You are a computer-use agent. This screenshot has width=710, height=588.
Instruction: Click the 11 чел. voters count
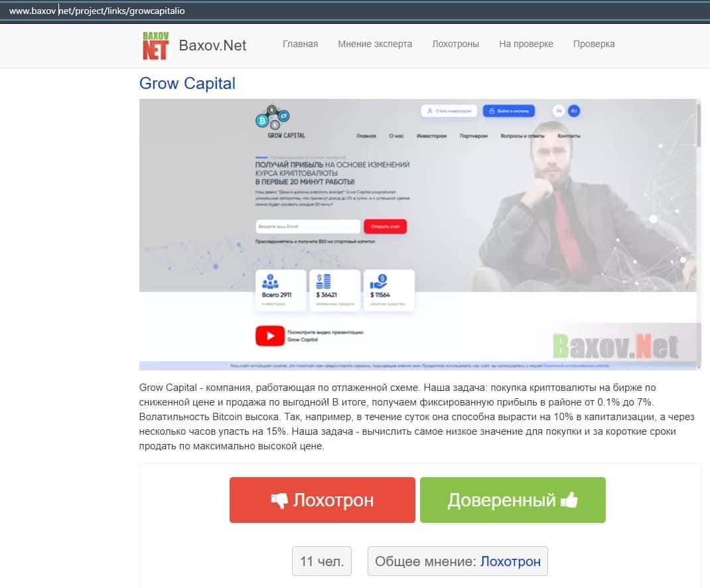322,561
